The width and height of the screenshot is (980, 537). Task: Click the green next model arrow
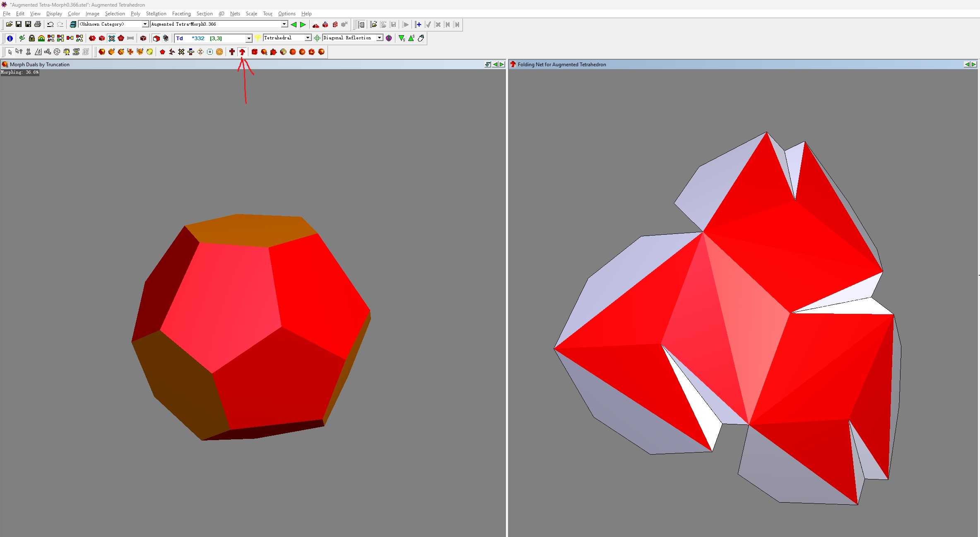(303, 24)
